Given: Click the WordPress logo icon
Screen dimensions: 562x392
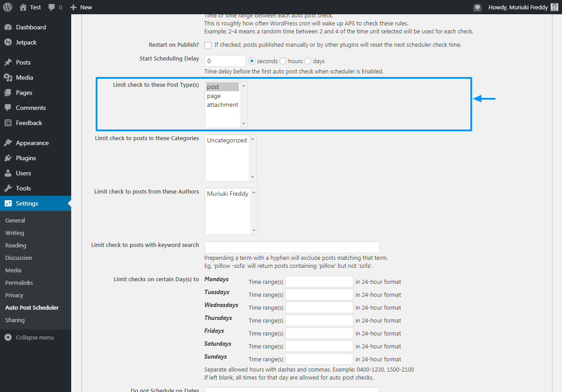Looking at the screenshot, I should (x=8, y=7).
